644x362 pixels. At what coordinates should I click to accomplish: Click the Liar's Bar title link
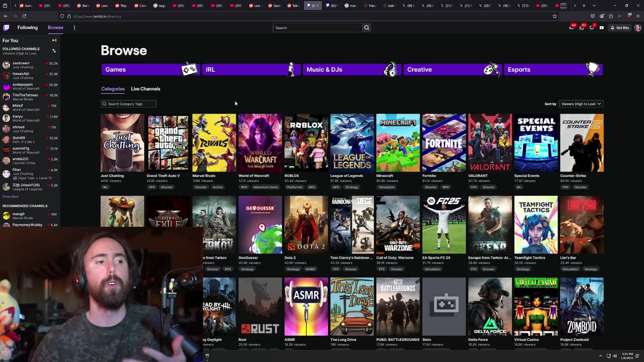568,258
